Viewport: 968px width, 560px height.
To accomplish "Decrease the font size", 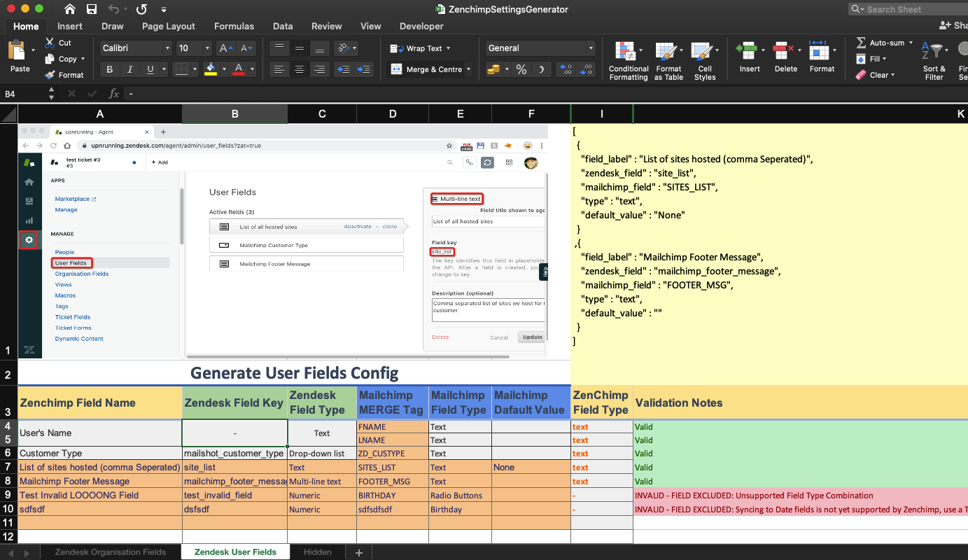I will [x=247, y=48].
